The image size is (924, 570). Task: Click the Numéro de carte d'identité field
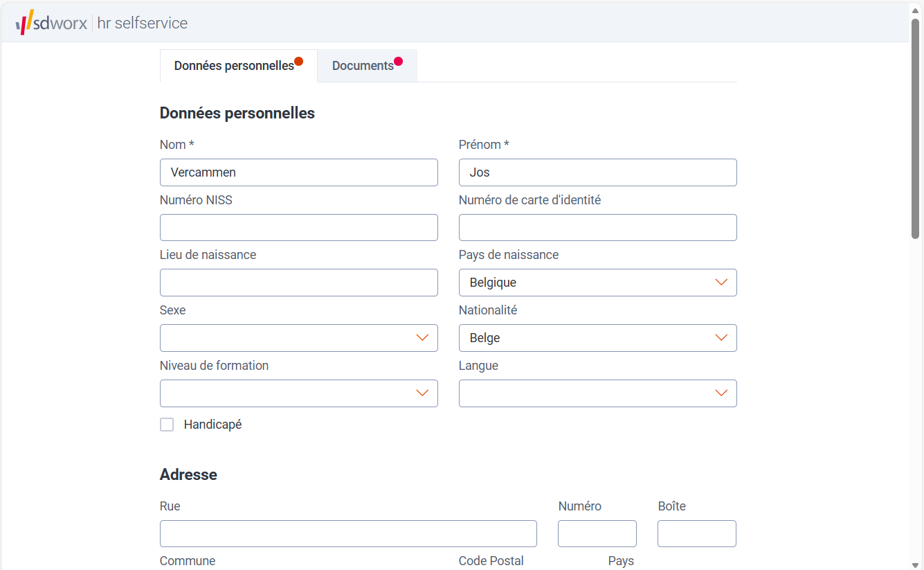click(x=597, y=227)
